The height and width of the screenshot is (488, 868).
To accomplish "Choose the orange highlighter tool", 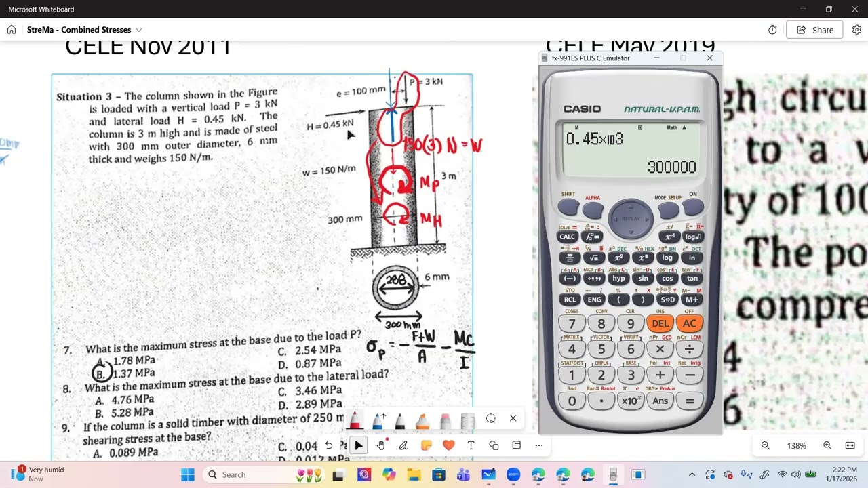I will [422, 421].
